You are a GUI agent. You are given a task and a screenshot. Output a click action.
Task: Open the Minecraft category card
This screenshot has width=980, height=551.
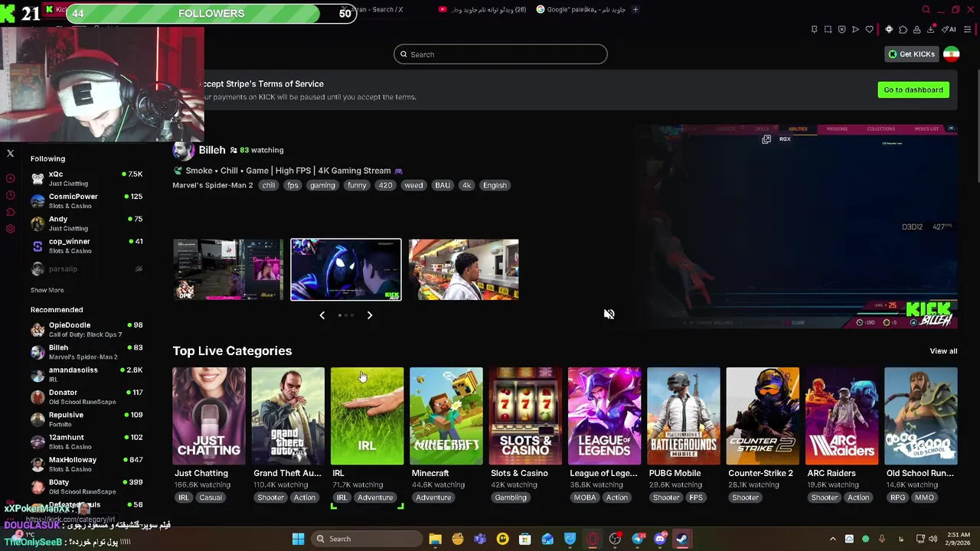446,416
